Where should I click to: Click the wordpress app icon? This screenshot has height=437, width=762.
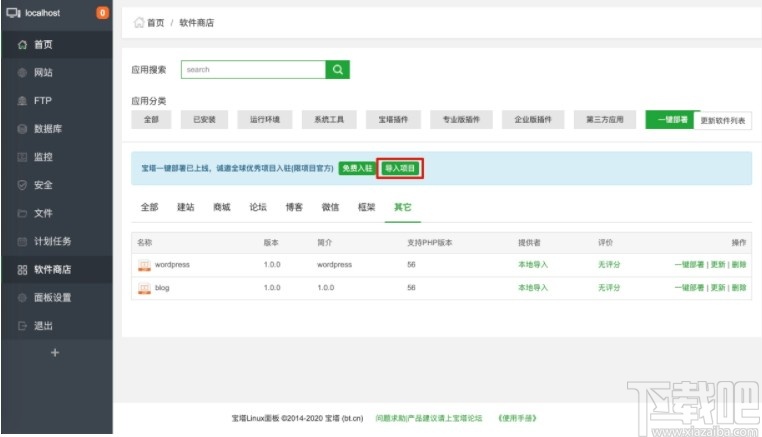144,265
